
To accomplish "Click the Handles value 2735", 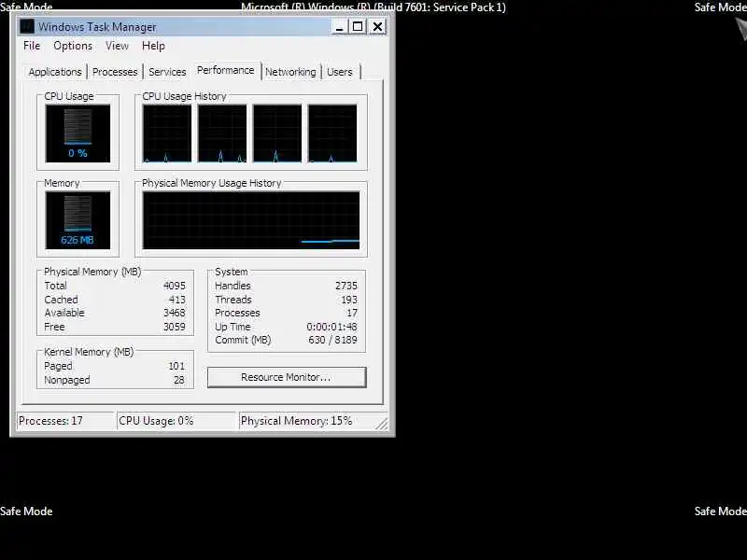I will (x=345, y=286).
